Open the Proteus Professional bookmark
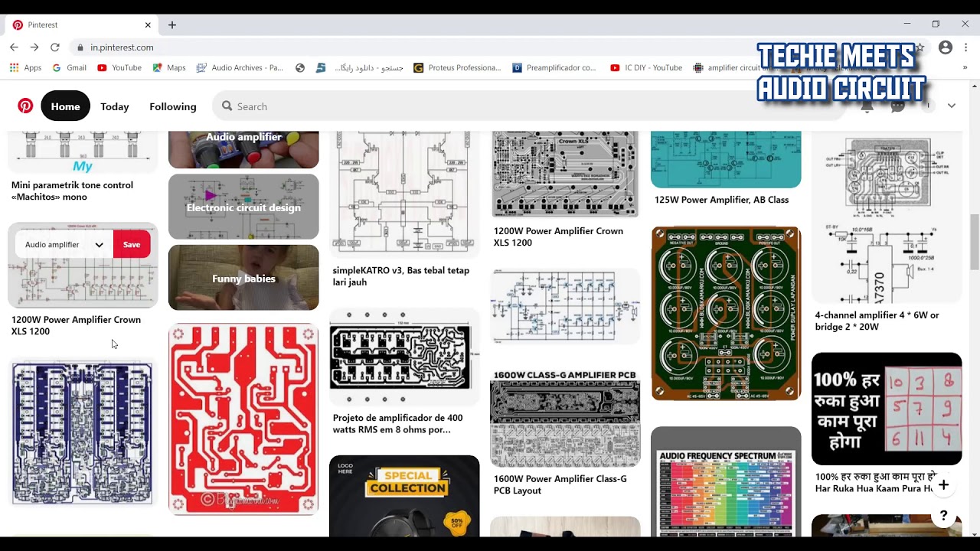 (457, 67)
